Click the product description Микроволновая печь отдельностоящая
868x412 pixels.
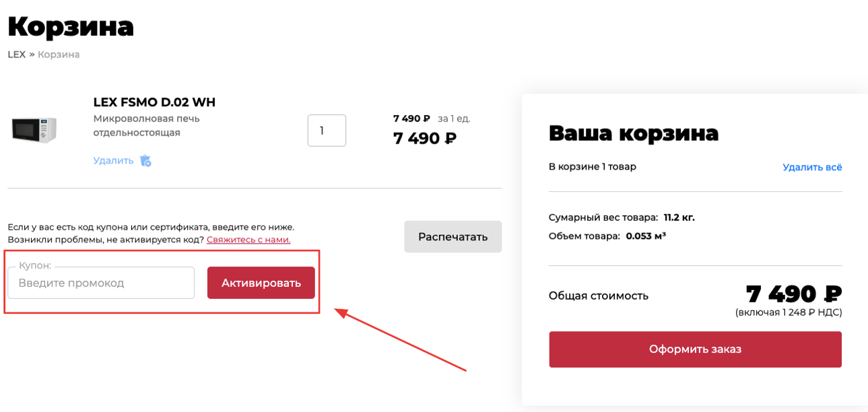tap(146, 125)
